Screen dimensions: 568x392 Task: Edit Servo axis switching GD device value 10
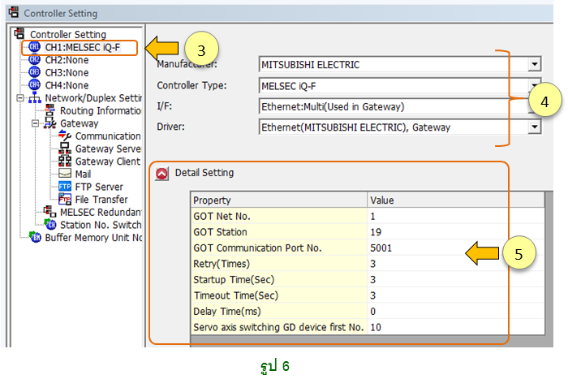tap(456, 327)
